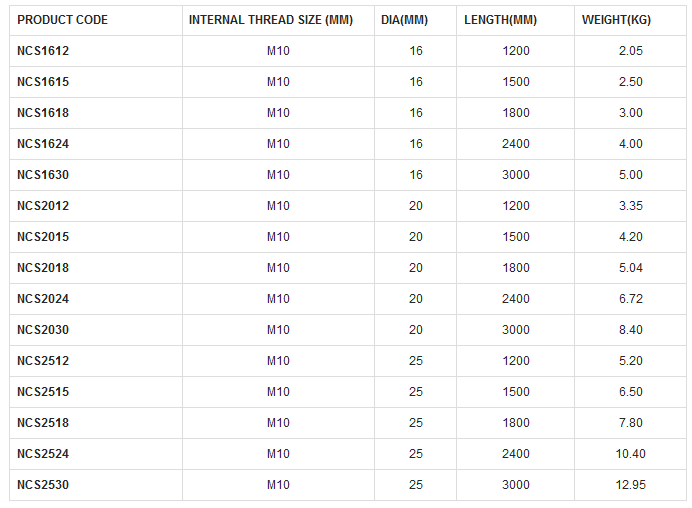692x508 pixels.
Task: Click the PRODUCT CODE column header
Action: [x=62, y=20]
